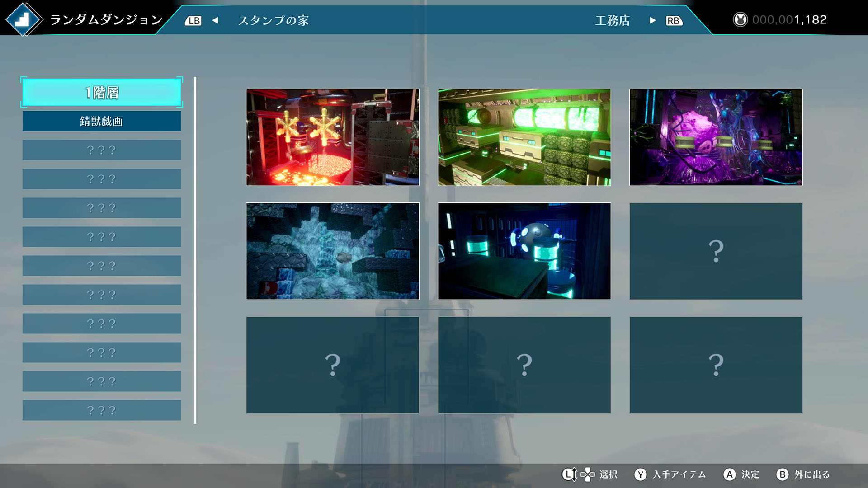Open the purple creature room thumbnail

pos(716,137)
